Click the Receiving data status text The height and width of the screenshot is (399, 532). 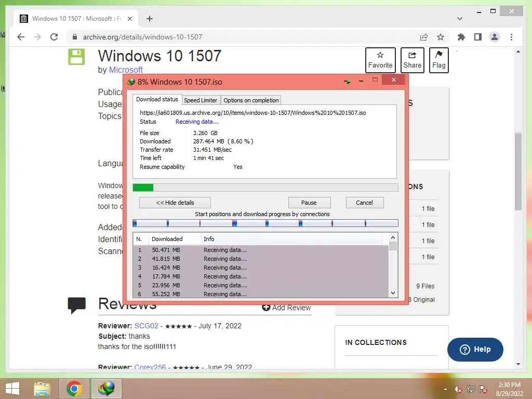[197, 122]
